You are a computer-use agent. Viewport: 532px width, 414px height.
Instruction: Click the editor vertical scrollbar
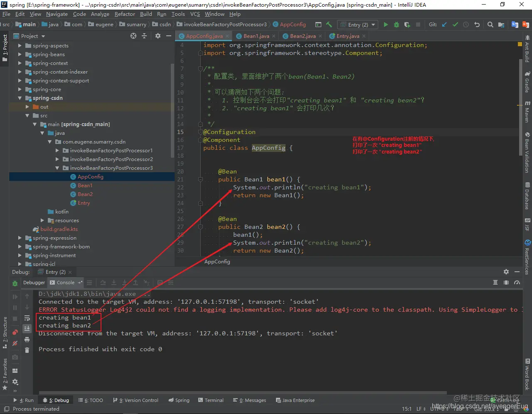[x=520, y=107]
